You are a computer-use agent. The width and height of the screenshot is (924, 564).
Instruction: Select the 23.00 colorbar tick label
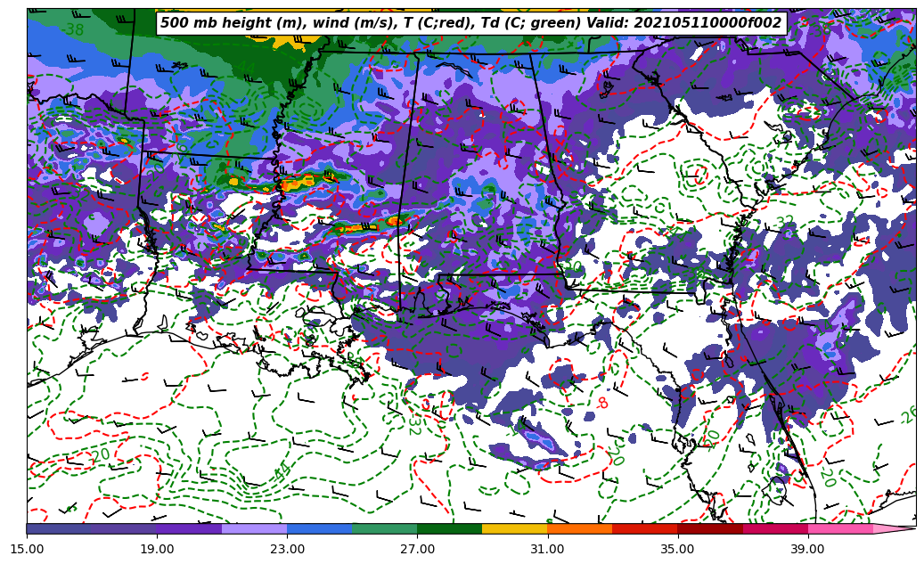click(287, 550)
